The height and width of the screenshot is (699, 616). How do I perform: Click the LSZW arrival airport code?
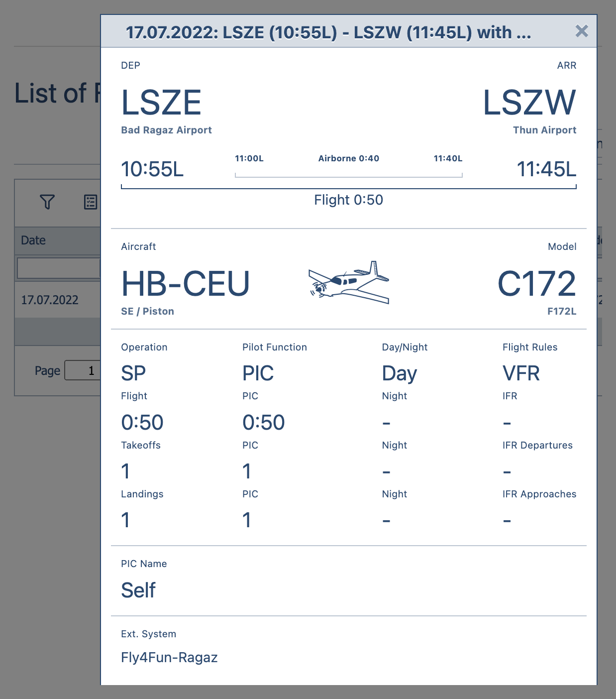tap(529, 103)
